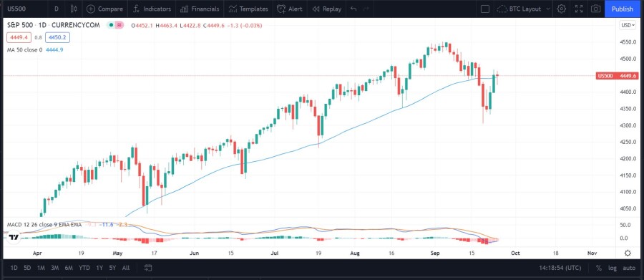This screenshot has width=644, height=280.
Task: Set range to 3M
Action: [54, 268]
